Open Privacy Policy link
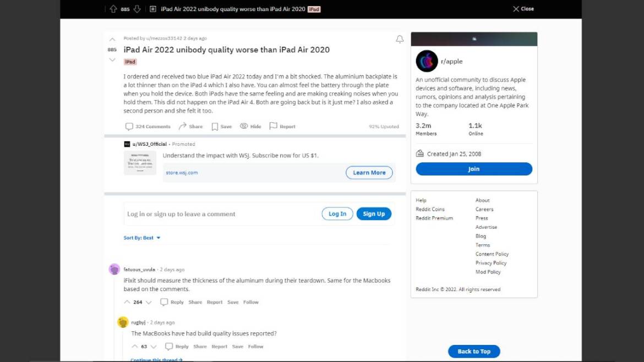 (x=491, y=263)
